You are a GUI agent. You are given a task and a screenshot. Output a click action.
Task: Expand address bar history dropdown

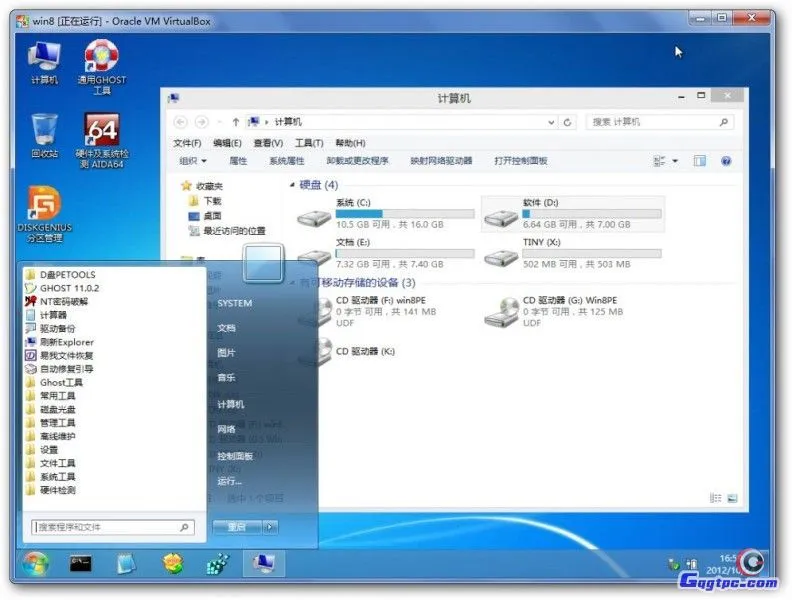pyautogui.click(x=551, y=122)
